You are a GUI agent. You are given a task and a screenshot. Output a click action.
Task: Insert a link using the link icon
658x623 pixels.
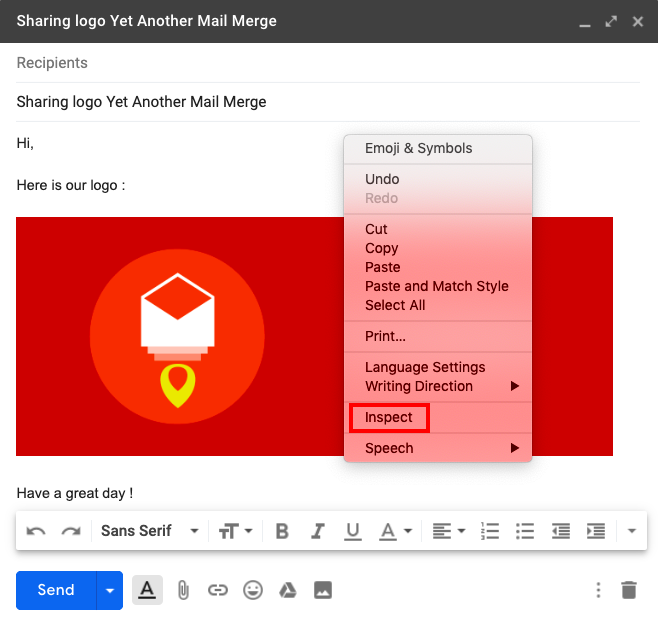[x=218, y=590]
